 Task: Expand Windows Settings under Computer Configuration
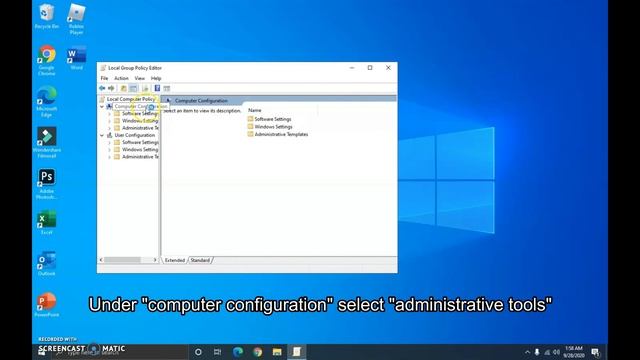pos(109,121)
